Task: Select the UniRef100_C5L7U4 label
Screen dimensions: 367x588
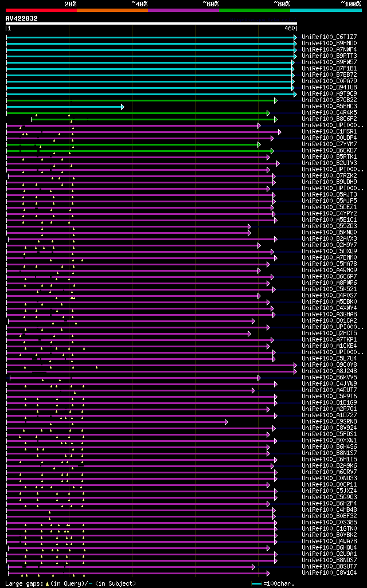Action: pyautogui.click(x=330, y=359)
